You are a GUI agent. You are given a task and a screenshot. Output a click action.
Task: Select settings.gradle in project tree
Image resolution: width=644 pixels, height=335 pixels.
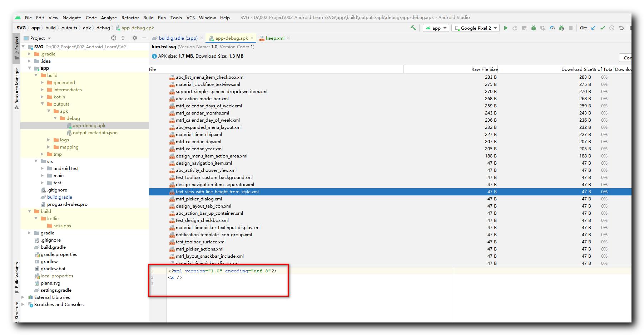(x=56, y=290)
